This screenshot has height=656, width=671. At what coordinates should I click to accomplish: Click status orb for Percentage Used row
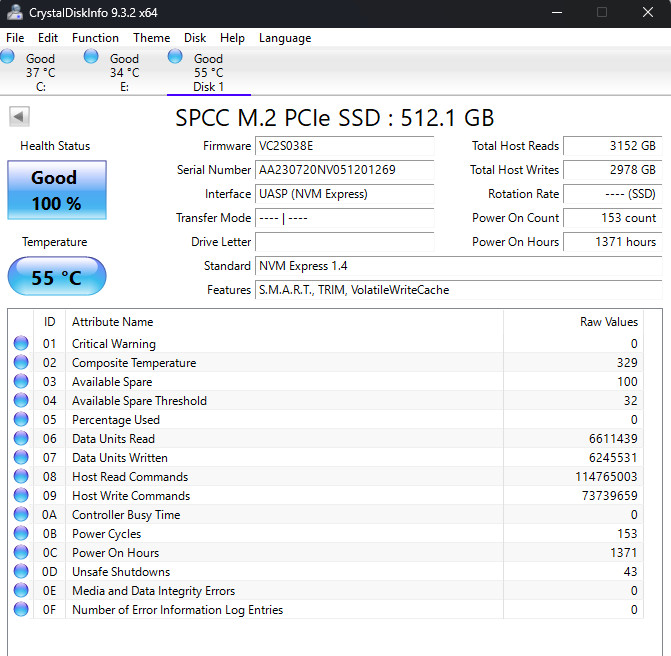21,419
